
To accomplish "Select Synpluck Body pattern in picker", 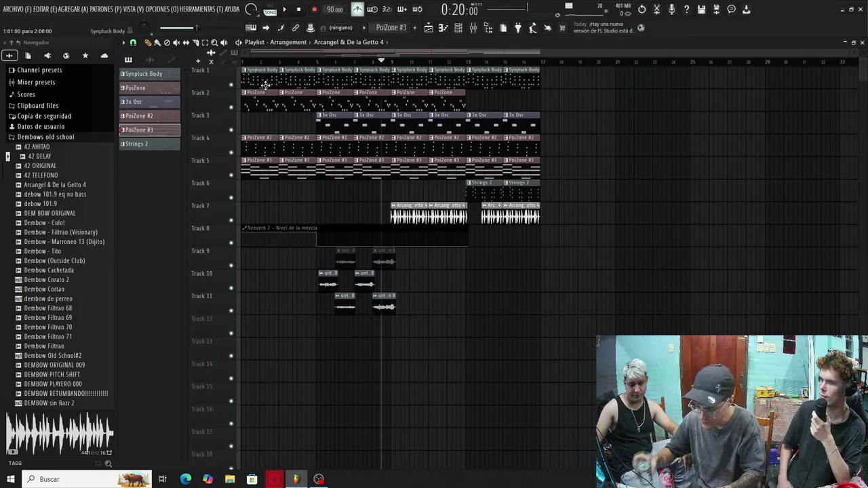I will (150, 74).
